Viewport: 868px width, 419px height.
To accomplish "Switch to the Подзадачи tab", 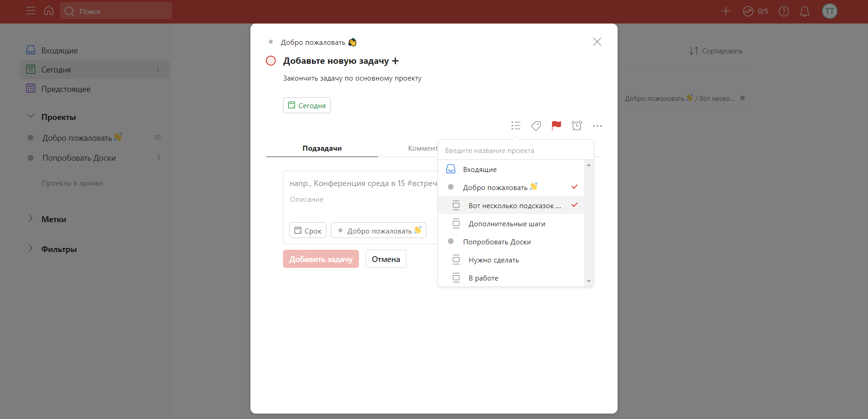I will pos(322,148).
